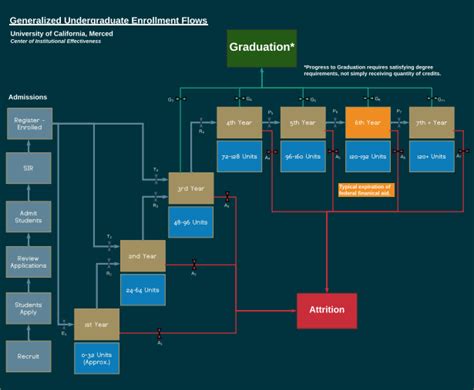Click the University of California, Merced text
This screenshot has width=474, height=390.
tap(62, 34)
